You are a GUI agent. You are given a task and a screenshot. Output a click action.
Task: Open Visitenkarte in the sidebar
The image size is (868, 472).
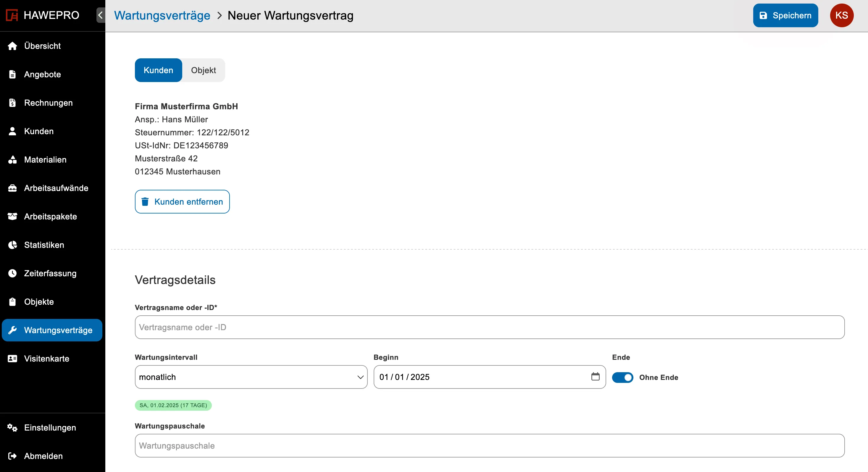point(52,359)
